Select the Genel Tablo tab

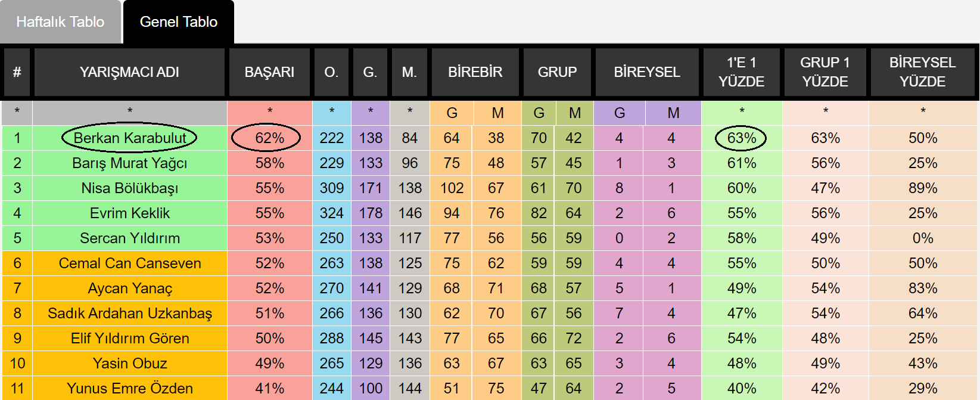click(178, 22)
